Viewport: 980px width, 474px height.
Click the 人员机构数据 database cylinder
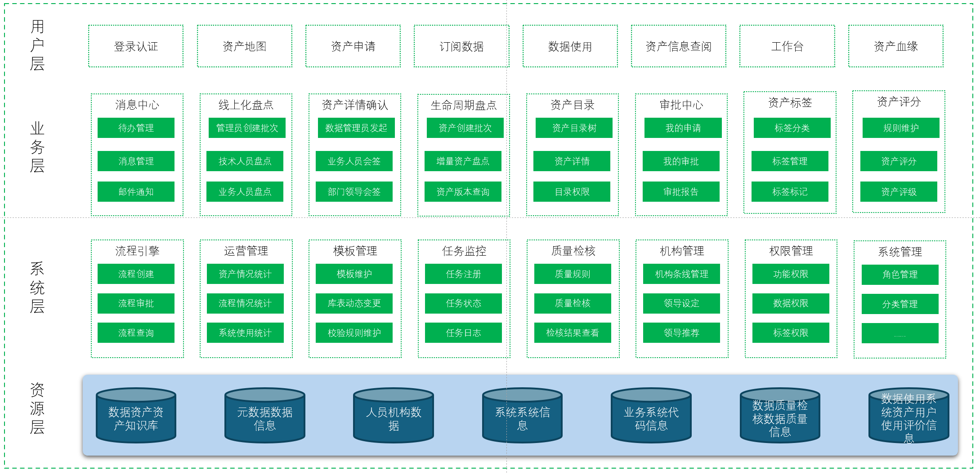[x=394, y=416]
